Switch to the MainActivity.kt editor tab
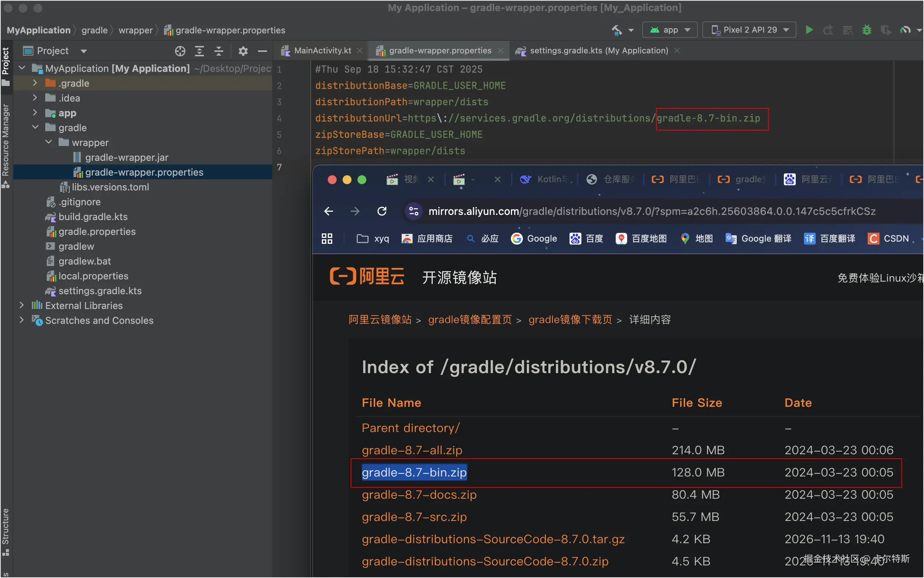924x578 pixels. coord(321,50)
